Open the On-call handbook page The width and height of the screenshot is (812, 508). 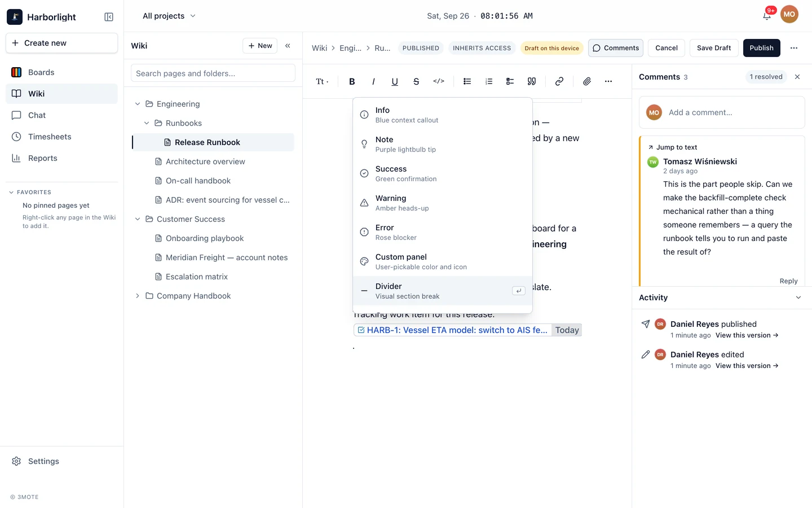213,181
